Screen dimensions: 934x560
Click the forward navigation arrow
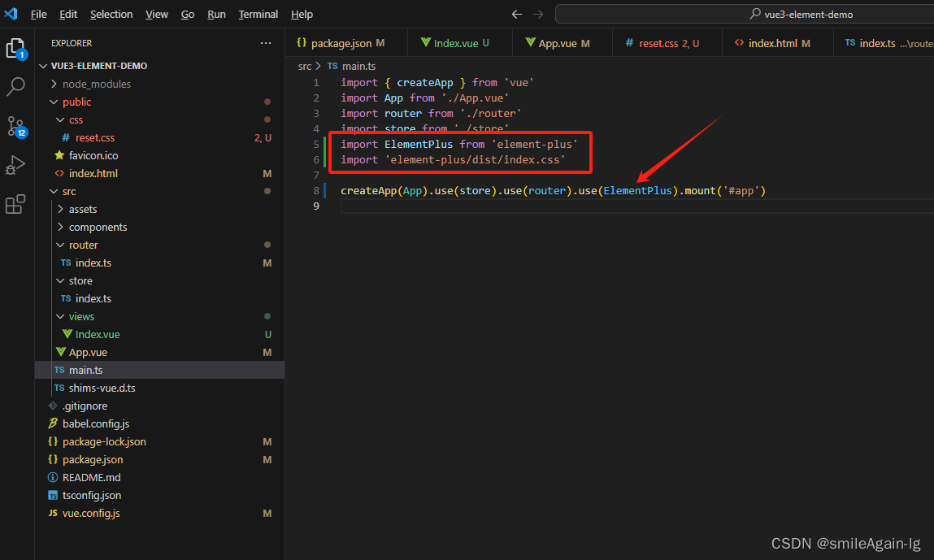(x=538, y=15)
